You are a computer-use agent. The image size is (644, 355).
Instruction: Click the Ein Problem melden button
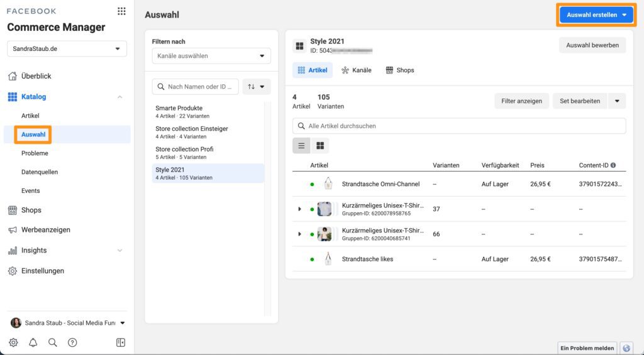587,348
